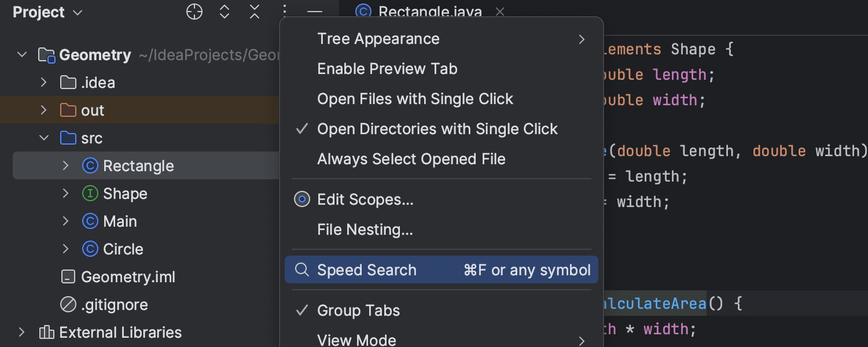Open the tool window options kebab menu
Screen dimensions: 868x347
point(284,12)
